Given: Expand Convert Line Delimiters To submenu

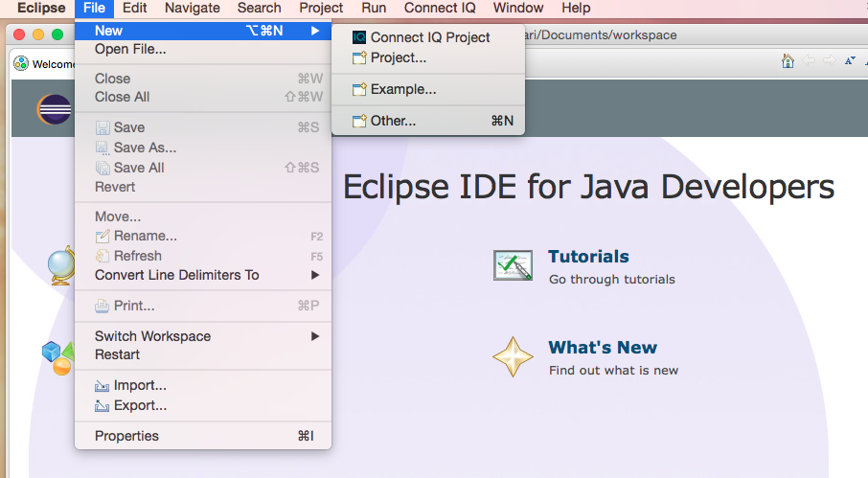Looking at the screenshot, I should (x=315, y=275).
